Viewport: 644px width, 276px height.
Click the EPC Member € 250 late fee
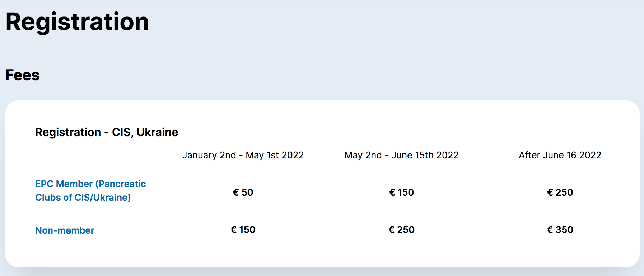560,192
